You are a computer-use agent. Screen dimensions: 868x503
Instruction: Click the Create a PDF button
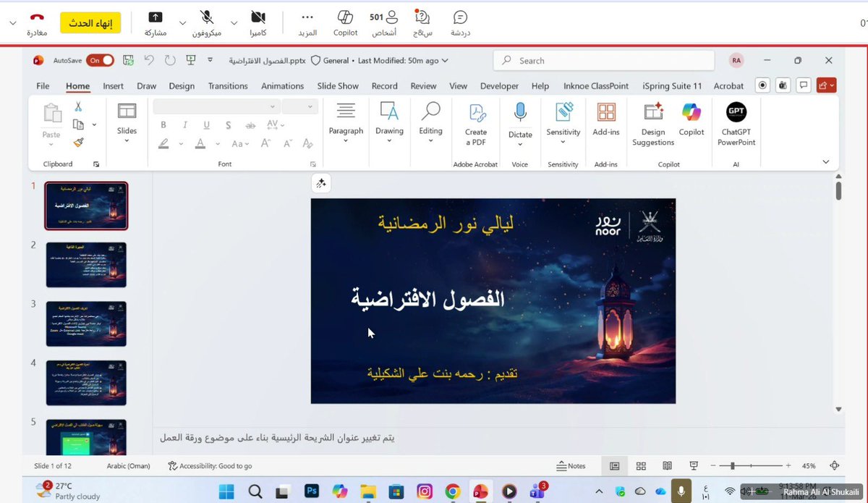tap(476, 124)
